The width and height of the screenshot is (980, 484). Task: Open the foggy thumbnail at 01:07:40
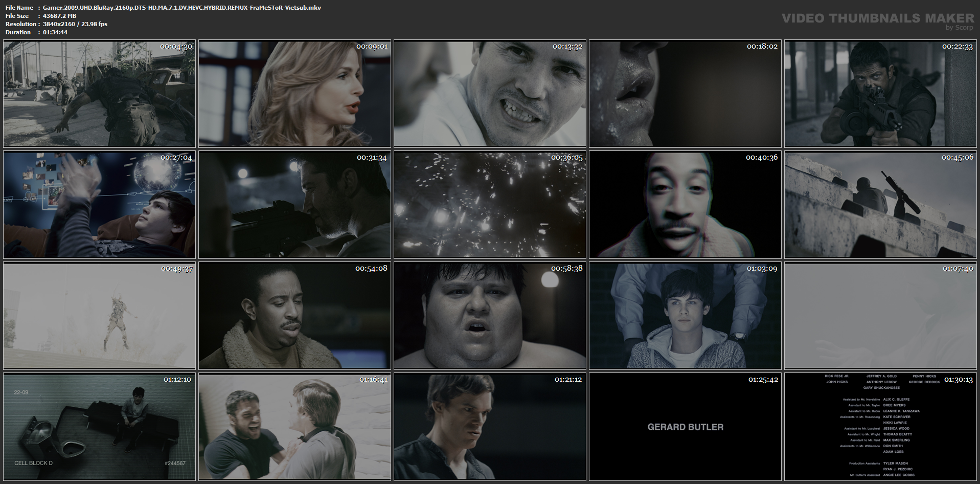coord(880,316)
